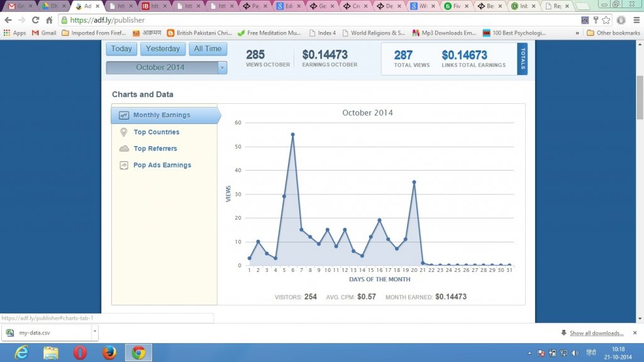Open the Chrome hamburger menu icon
Screen dimensions: 644x362
point(636,20)
